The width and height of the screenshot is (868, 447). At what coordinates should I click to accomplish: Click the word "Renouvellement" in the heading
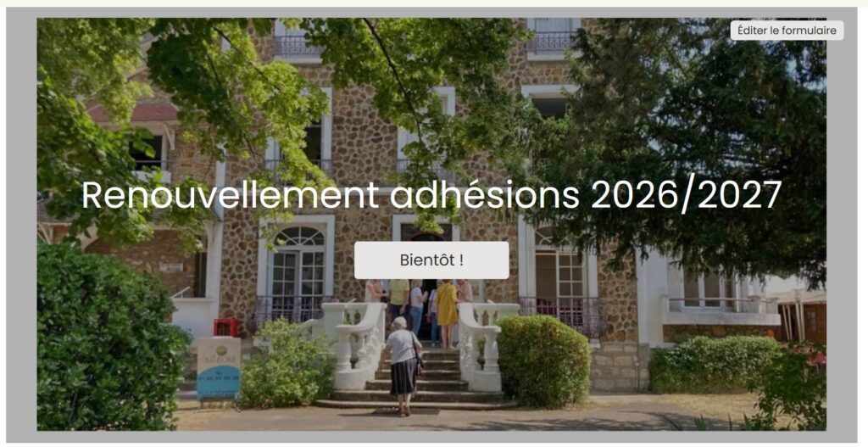click(231, 195)
